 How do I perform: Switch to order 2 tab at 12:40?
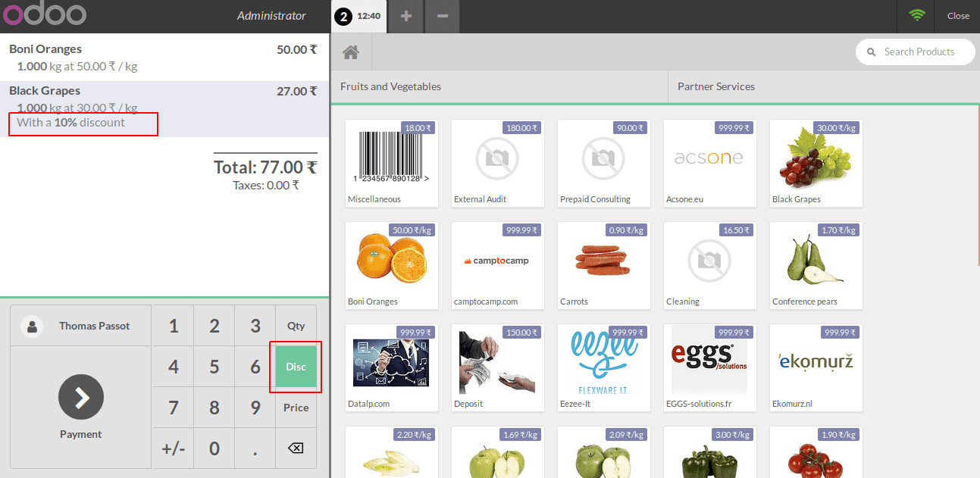point(358,16)
